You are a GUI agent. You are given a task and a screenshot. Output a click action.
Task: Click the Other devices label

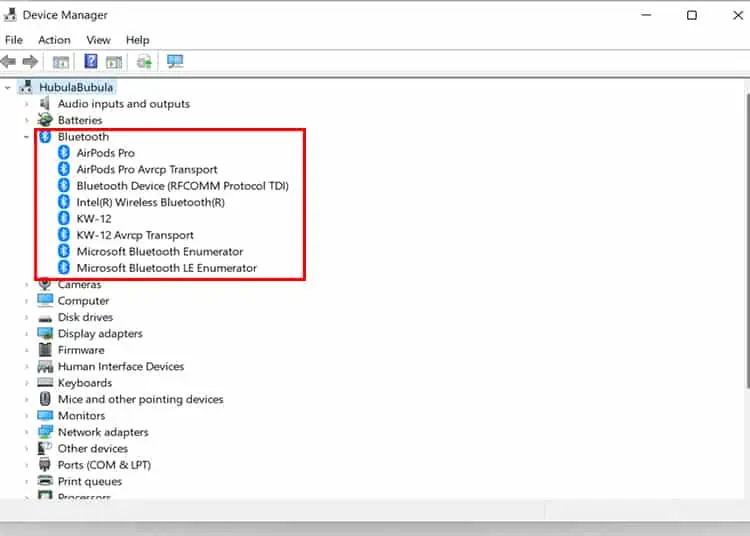(x=93, y=448)
